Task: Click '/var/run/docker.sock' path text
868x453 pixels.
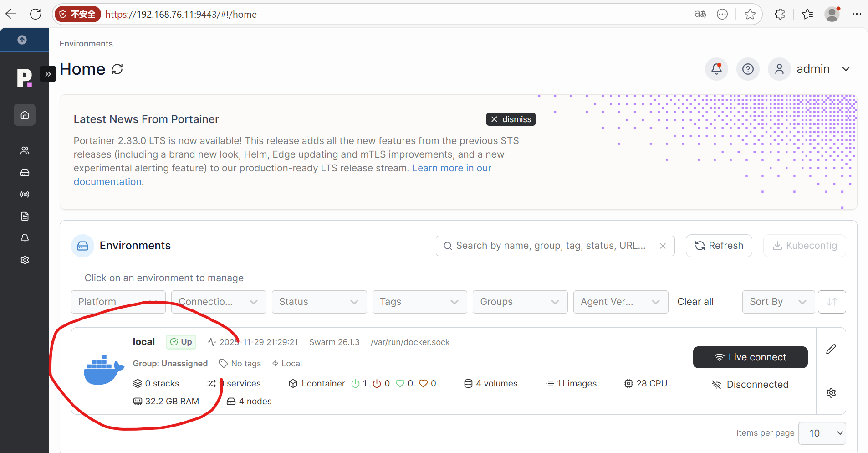Action: tap(410, 342)
